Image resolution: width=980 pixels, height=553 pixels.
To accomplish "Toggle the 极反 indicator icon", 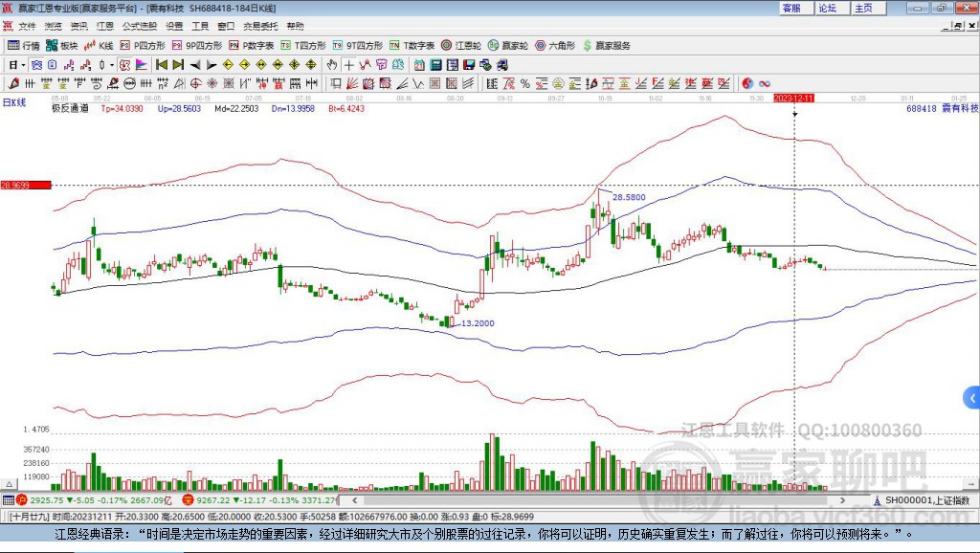I will tap(125, 65).
